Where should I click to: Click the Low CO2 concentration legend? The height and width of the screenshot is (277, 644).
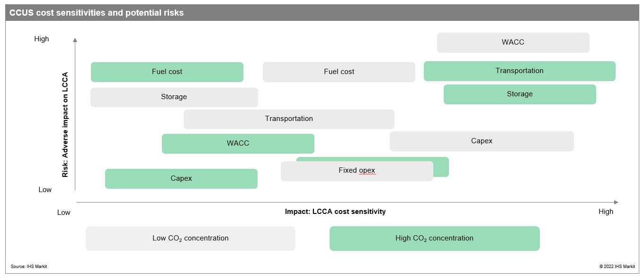pyautogui.click(x=190, y=238)
